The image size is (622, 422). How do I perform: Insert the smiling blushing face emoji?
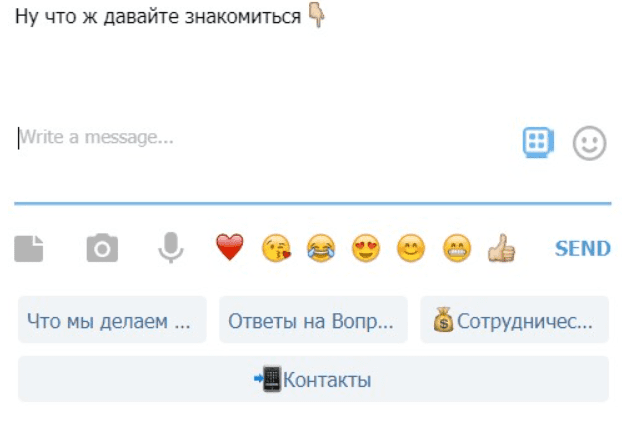tap(411, 248)
